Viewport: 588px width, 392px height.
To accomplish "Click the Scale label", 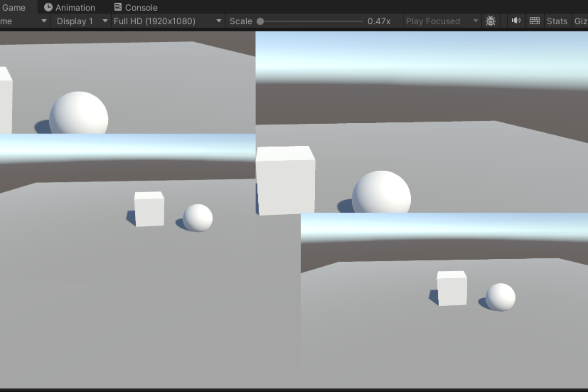I will click(x=241, y=21).
